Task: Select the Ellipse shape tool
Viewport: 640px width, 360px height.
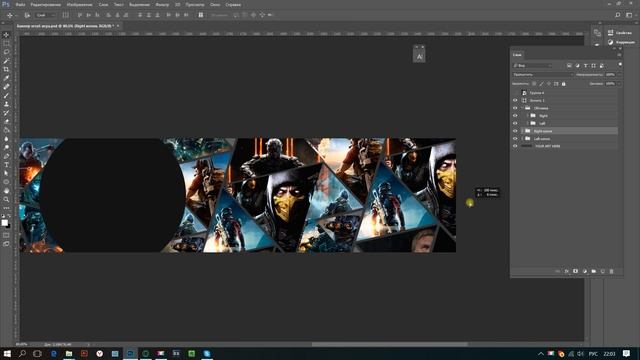Action: 6,182
